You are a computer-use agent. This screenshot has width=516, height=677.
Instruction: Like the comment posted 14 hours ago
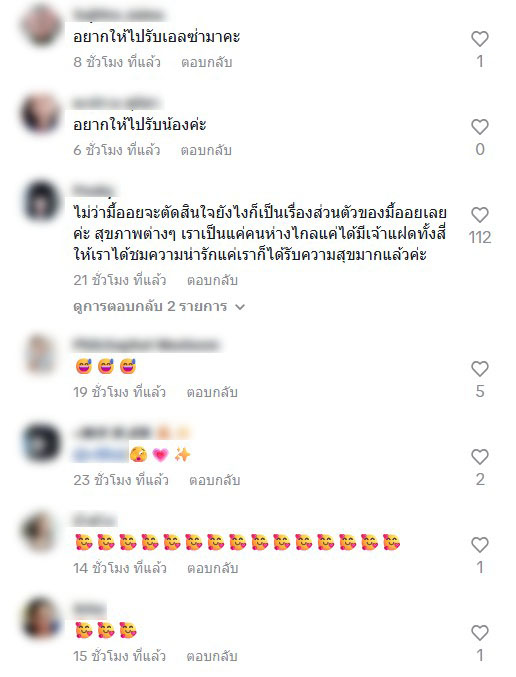click(x=479, y=545)
